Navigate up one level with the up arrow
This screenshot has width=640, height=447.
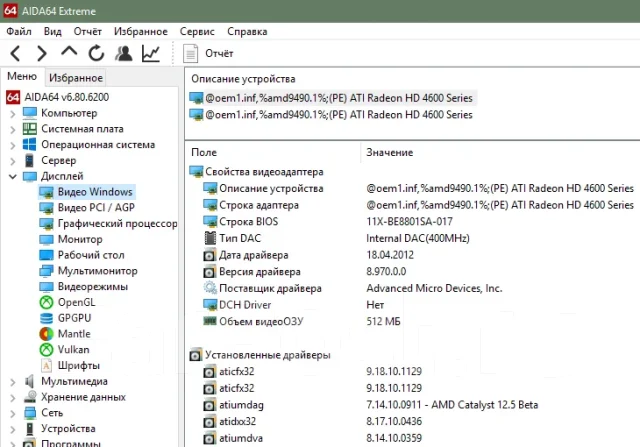(69, 52)
